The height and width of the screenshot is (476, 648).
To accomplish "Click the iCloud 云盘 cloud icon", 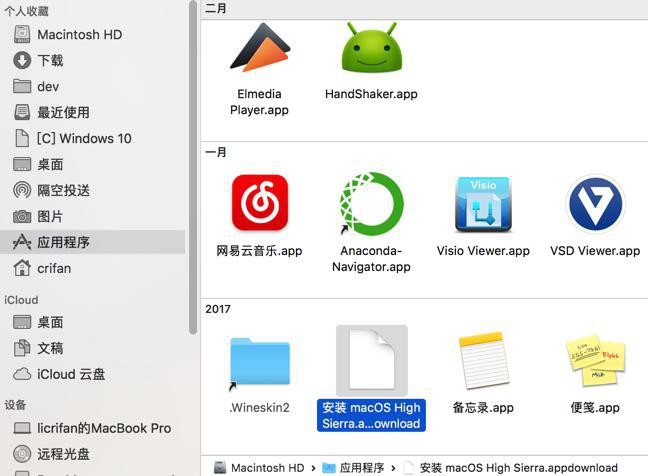I will click(22, 374).
